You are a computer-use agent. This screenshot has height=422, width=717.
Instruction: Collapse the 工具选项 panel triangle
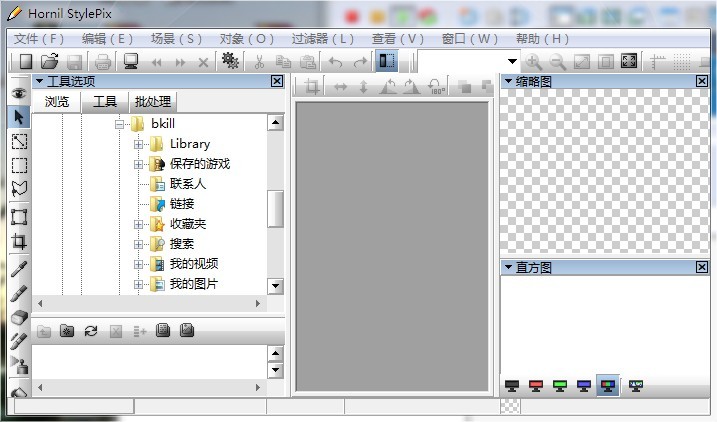[x=39, y=81]
